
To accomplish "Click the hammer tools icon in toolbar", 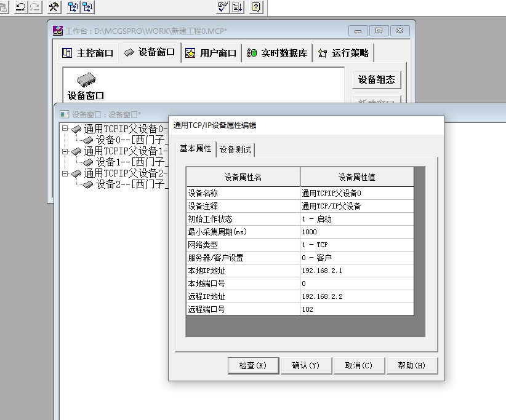I will click(54, 7).
